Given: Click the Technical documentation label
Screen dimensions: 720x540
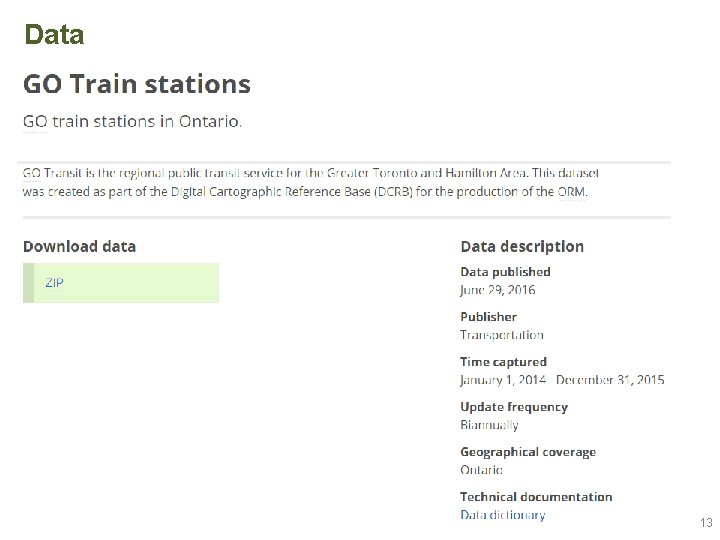Looking at the screenshot, I should click(536, 497).
